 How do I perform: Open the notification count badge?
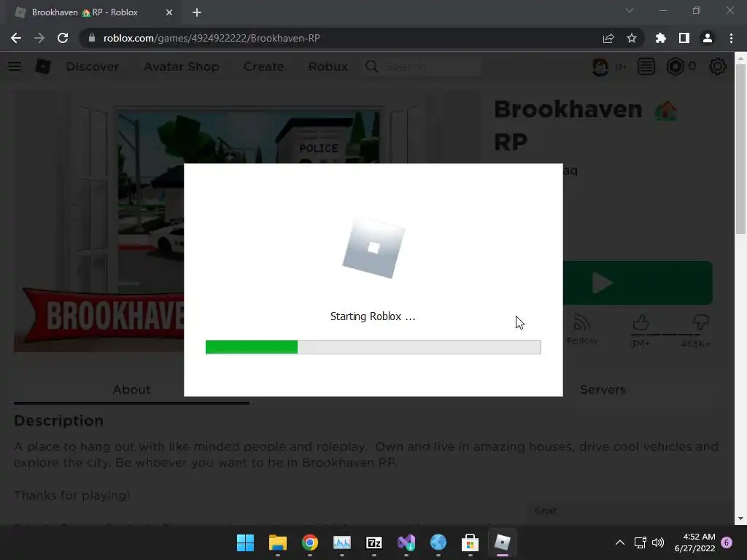coord(727,542)
